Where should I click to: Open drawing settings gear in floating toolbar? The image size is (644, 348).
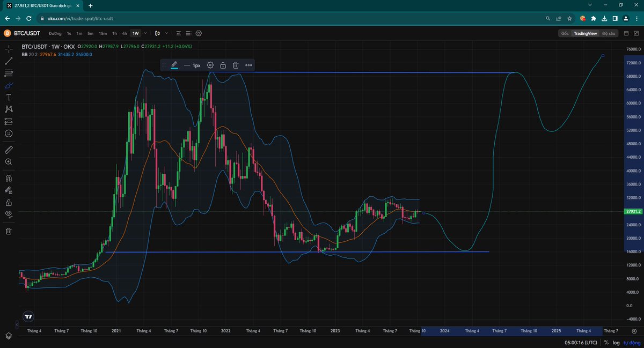pyautogui.click(x=210, y=65)
